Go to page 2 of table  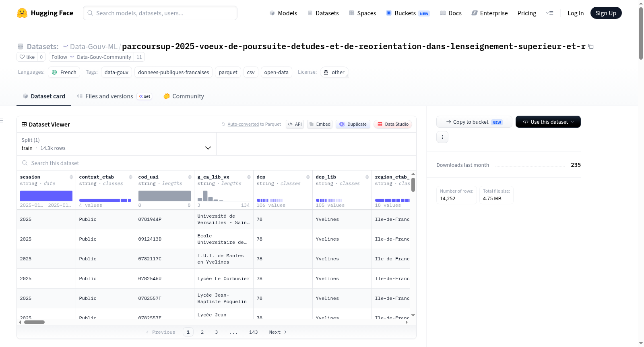[202, 332]
